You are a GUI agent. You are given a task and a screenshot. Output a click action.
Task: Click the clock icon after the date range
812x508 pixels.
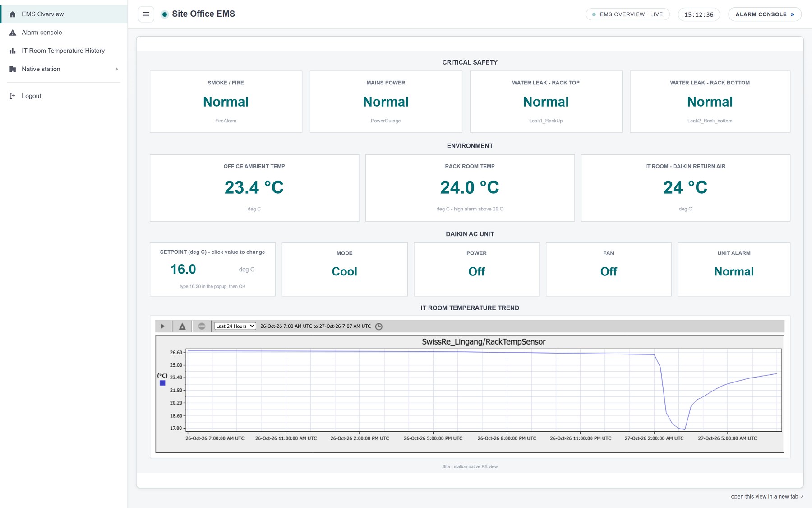[379, 326]
